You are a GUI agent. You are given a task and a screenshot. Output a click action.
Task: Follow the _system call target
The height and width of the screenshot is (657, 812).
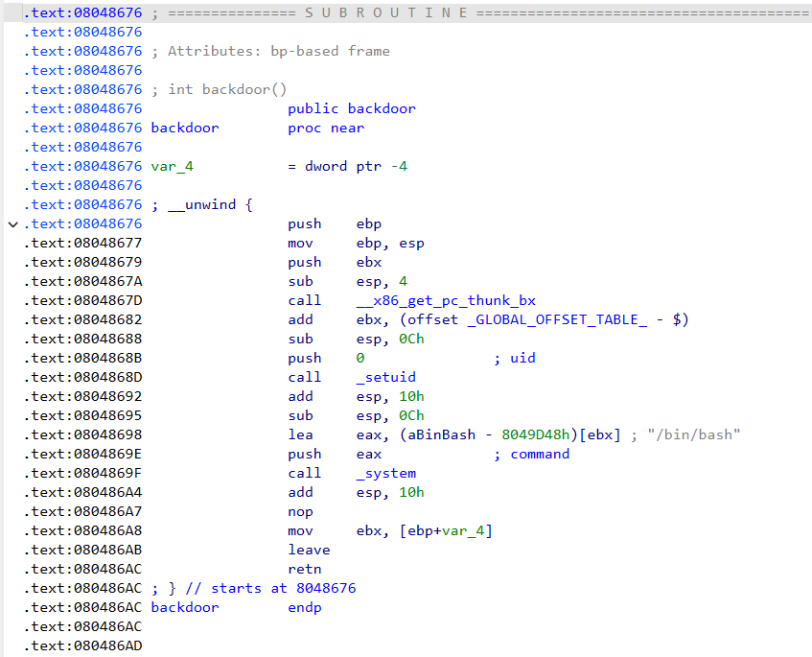click(384, 473)
